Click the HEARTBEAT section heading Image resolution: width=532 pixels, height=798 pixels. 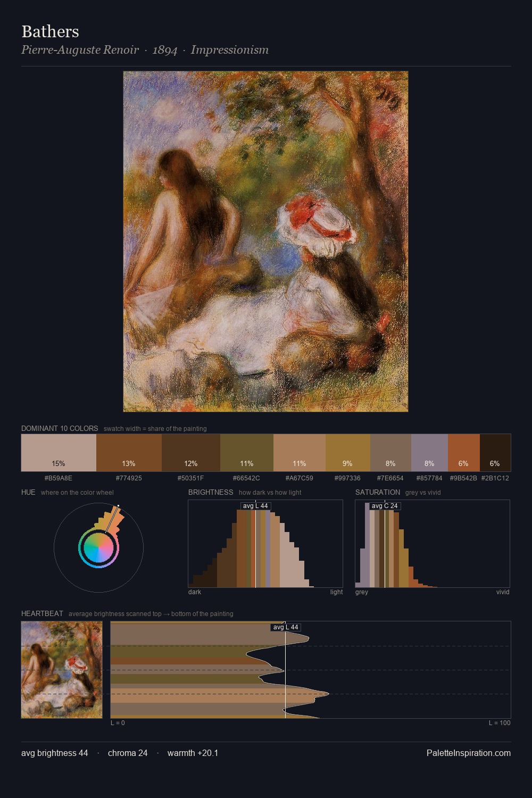(42, 613)
